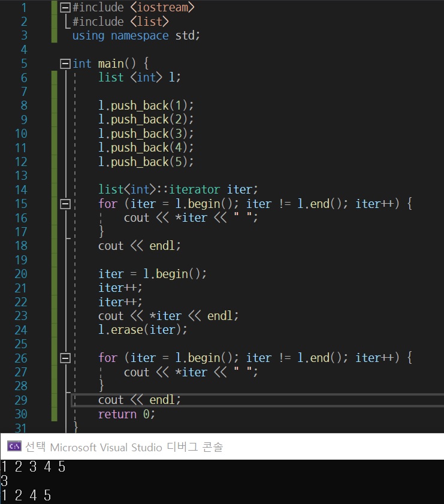
Task: Click the 'for' keyword on line 26
Action: [x=108, y=358]
